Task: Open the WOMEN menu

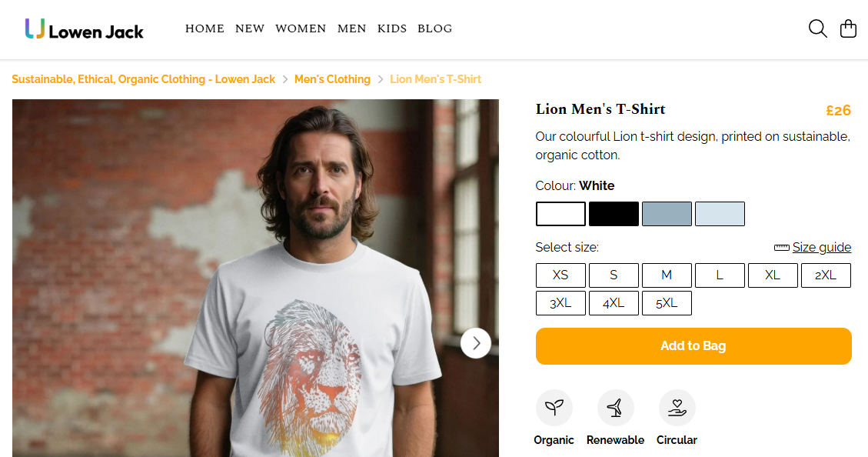Action: pyautogui.click(x=301, y=28)
